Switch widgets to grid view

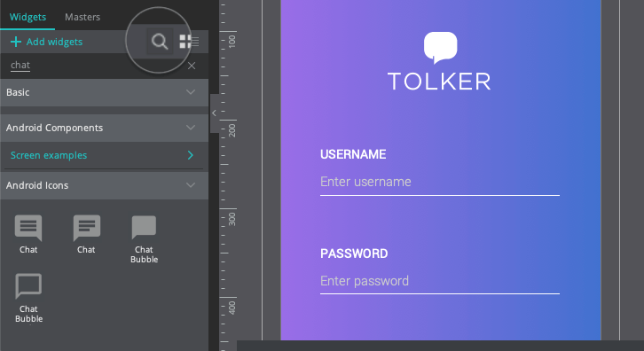(185, 42)
